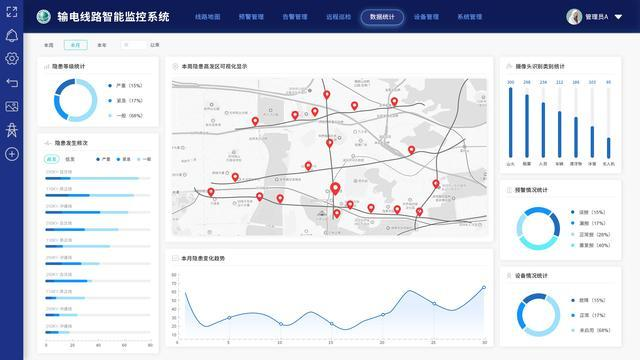Toggle the (17%) legend in 设备情况统计

[588, 315]
